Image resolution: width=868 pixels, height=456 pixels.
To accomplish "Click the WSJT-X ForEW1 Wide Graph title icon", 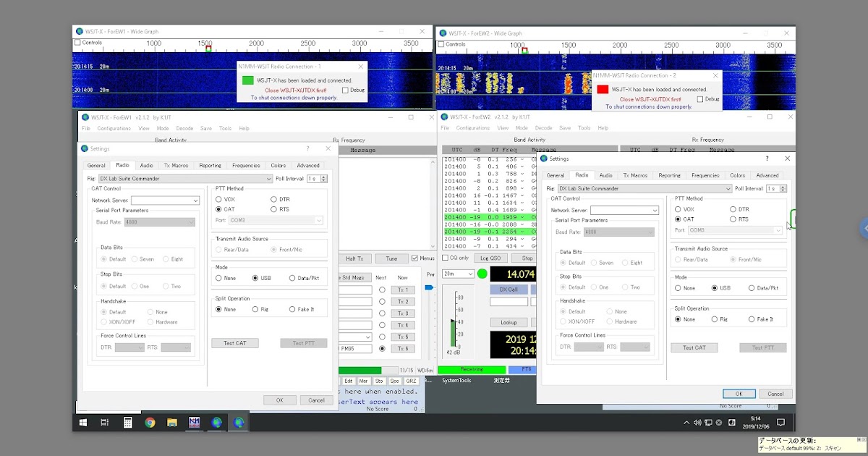I will click(x=80, y=32).
